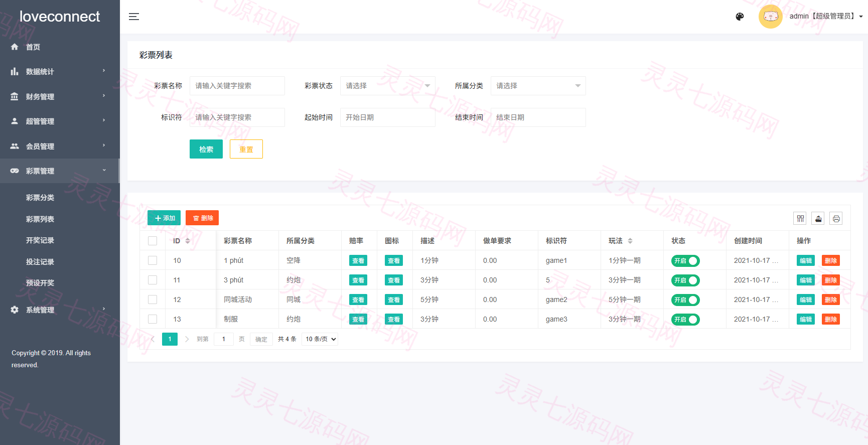The image size is (868, 445).
Task: Click the 重置 reset button
Action: click(x=246, y=149)
